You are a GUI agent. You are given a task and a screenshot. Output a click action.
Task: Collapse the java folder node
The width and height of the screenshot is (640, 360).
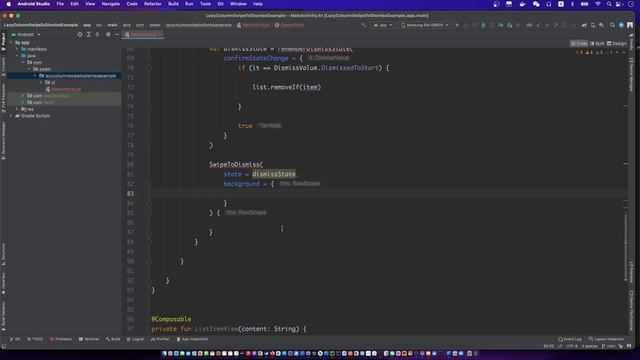pyautogui.click(x=17, y=56)
